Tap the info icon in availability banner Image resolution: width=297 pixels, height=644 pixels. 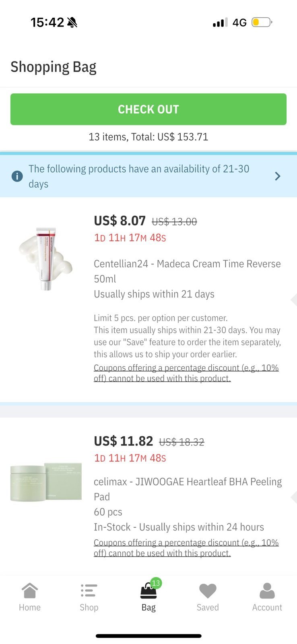[17, 176]
